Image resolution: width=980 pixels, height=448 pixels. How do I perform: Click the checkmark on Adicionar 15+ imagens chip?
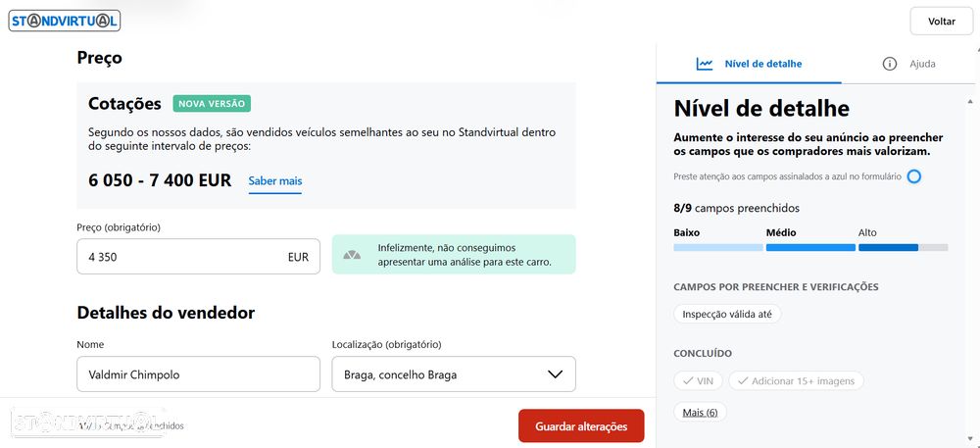(743, 380)
